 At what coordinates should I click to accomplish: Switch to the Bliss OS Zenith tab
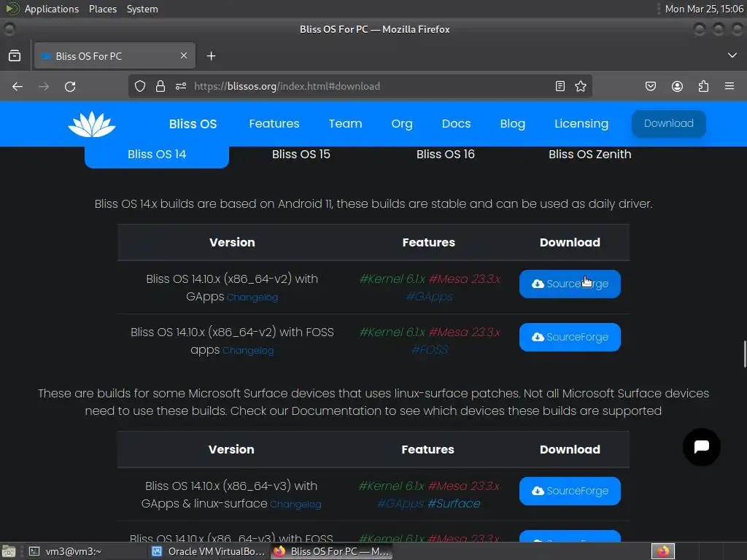(589, 155)
